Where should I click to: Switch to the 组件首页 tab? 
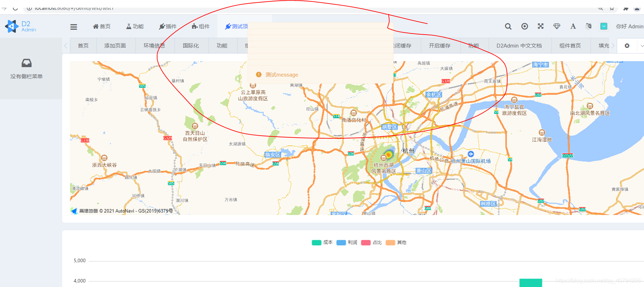(570, 46)
